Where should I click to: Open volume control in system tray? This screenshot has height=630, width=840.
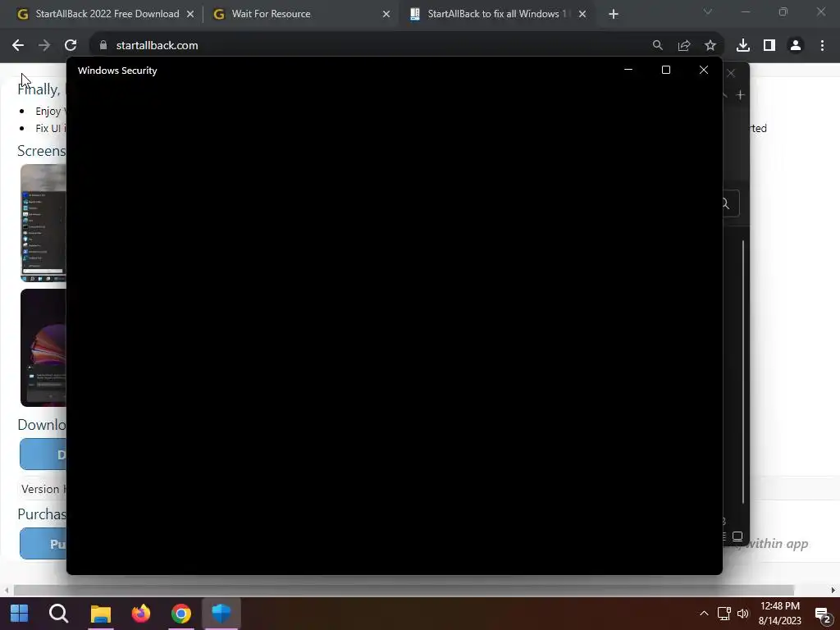(743, 614)
